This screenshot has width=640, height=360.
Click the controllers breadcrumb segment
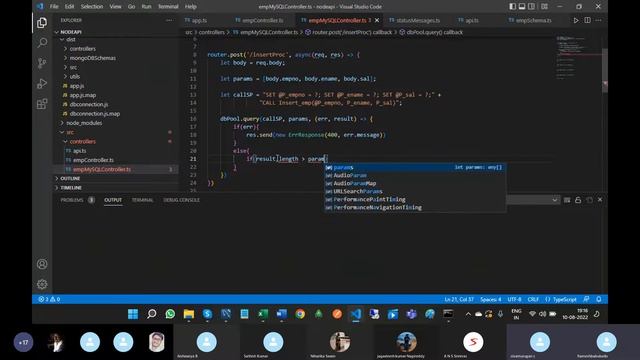click(211, 32)
